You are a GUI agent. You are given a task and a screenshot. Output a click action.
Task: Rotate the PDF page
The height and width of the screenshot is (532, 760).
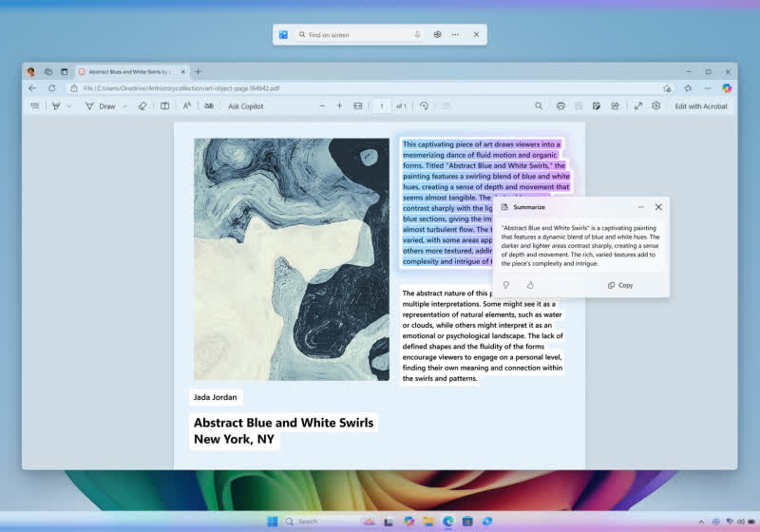(425, 106)
